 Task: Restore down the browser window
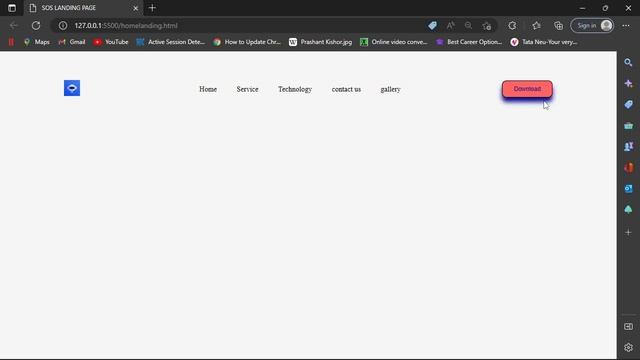point(605,8)
